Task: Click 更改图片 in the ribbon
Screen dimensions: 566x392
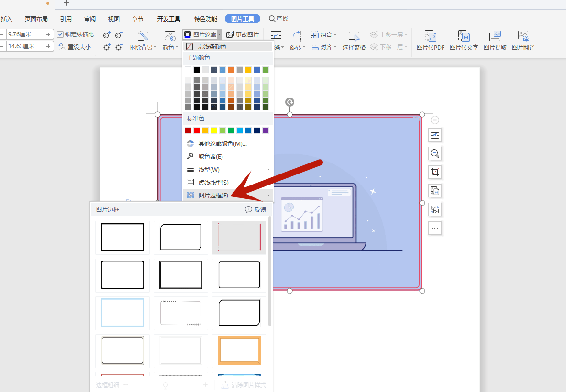Action: 243,34
